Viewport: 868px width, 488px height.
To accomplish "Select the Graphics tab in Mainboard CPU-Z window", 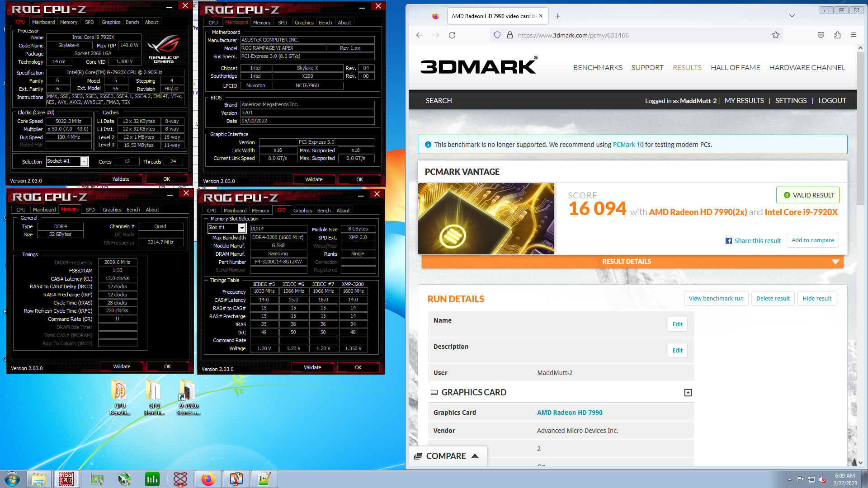I will point(304,23).
